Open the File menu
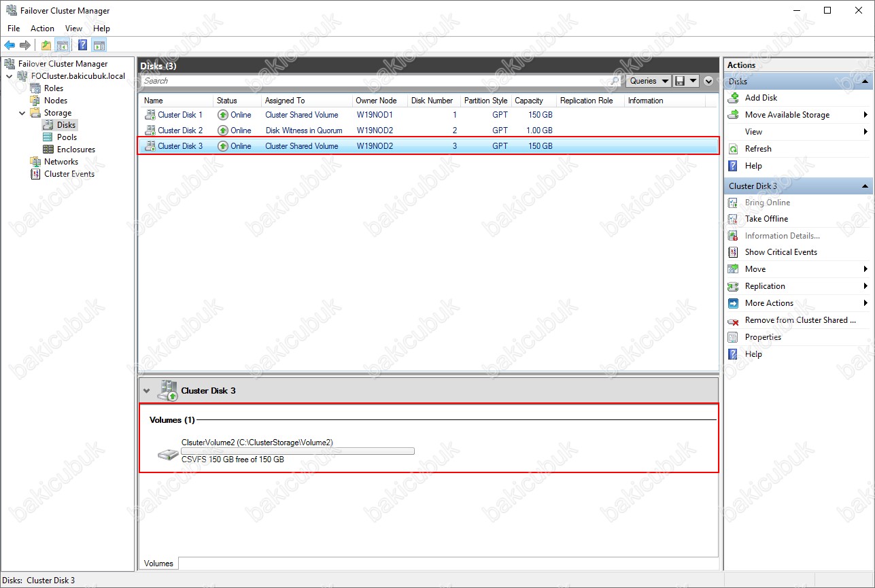875x588 pixels. (14, 29)
